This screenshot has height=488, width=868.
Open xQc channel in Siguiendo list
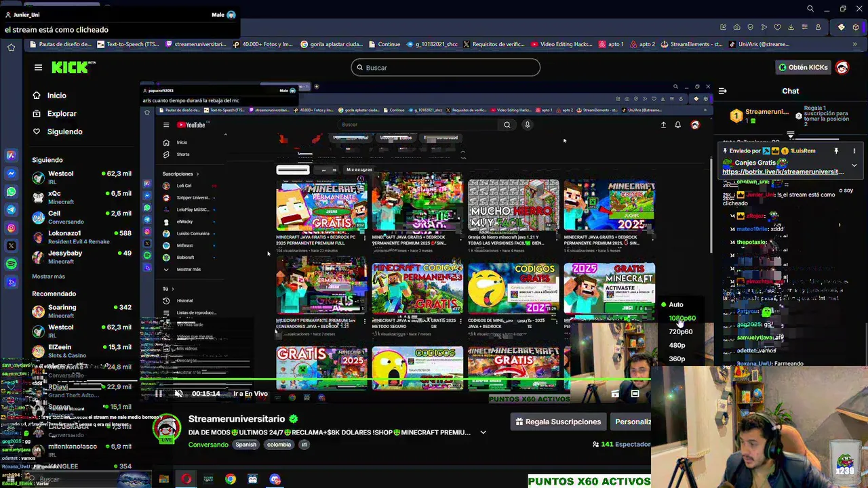point(82,197)
